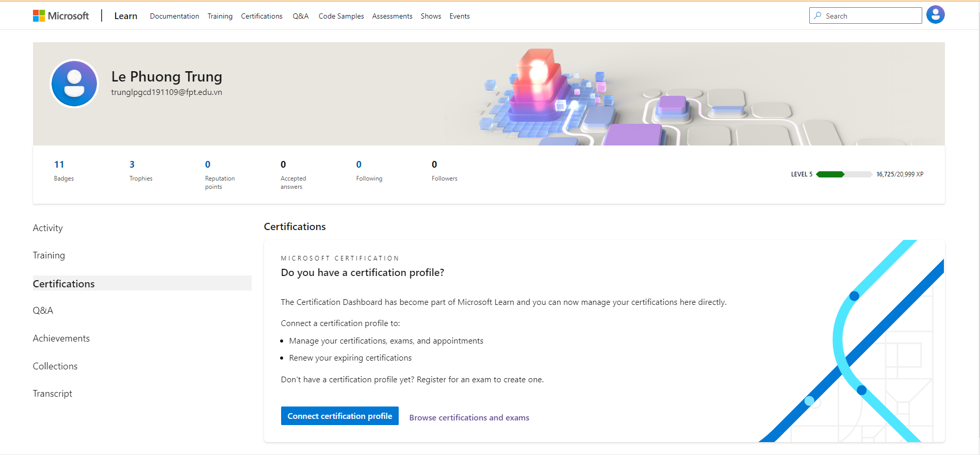Viewport: 980px width, 455px height.
Task: Click the 16,725/20,999 XP text
Action: (900, 174)
